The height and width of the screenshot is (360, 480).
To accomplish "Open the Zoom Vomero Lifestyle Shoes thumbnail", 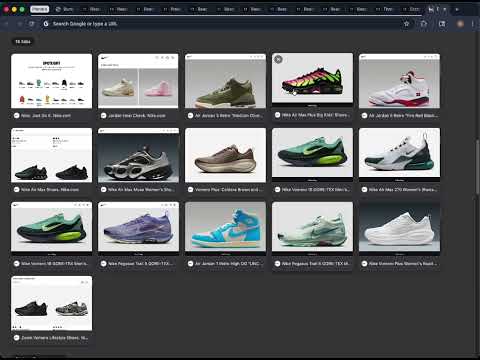I will [51, 303].
